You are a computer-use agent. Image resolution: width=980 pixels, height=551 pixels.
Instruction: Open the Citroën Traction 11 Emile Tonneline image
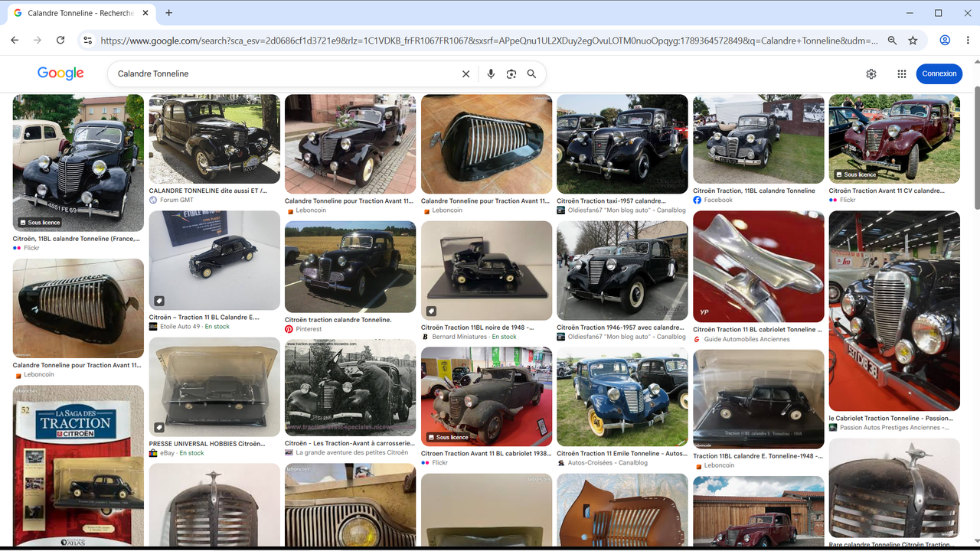point(622,397)
